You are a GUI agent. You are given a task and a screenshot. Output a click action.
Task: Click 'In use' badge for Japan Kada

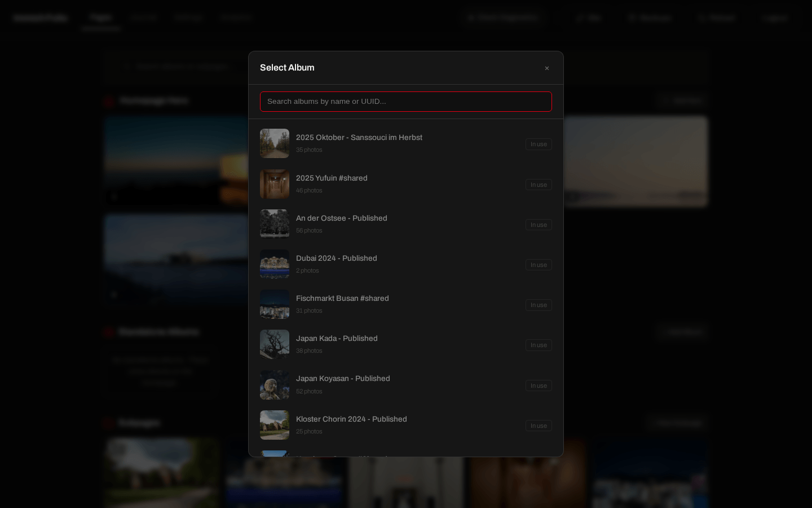539,345
